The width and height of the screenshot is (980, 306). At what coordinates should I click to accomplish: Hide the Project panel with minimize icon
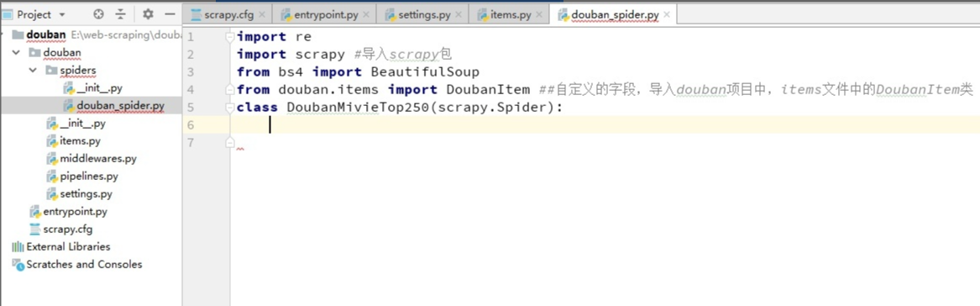pos(170,13)
